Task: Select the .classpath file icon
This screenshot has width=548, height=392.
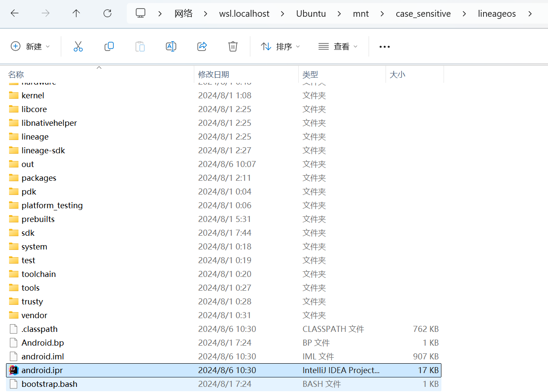Action: 14,329
